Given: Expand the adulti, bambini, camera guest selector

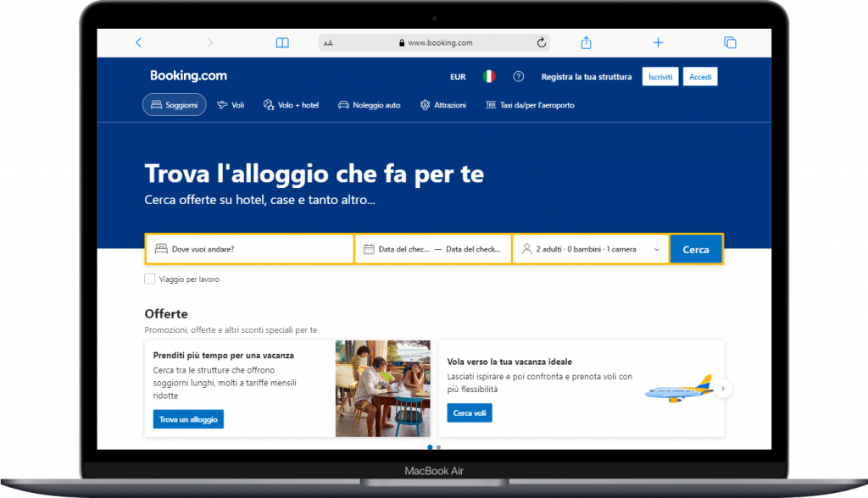Looking at the screenshot, I should point(590,250).
